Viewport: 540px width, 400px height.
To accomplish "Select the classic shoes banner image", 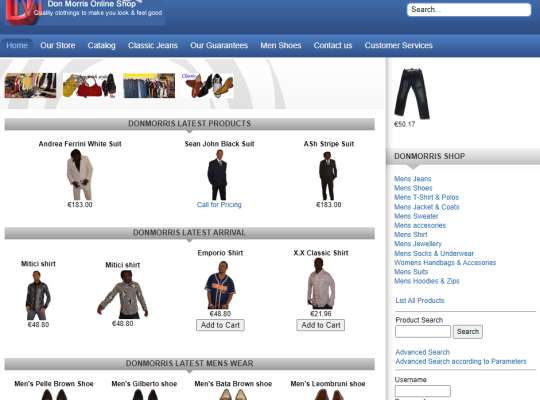I will click(x=208, y=85).
